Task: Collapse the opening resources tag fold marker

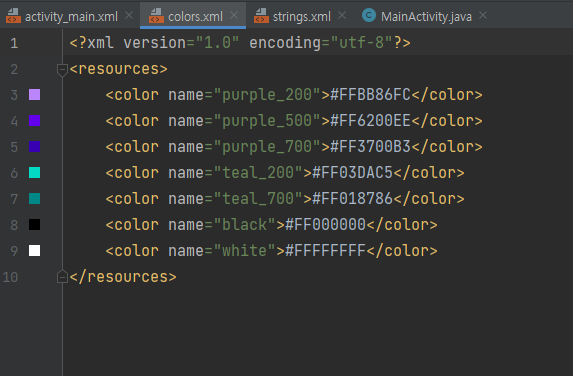Action: pyautogui.click(x=62, y=69)
